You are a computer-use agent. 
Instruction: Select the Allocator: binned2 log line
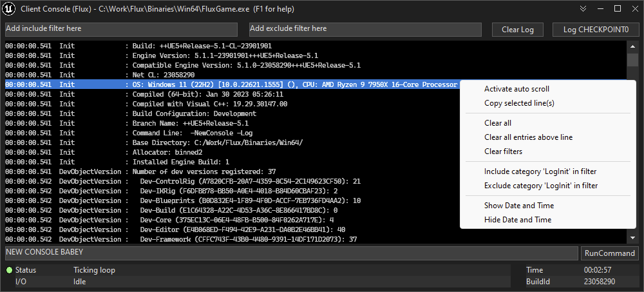[x=232, y=152]
